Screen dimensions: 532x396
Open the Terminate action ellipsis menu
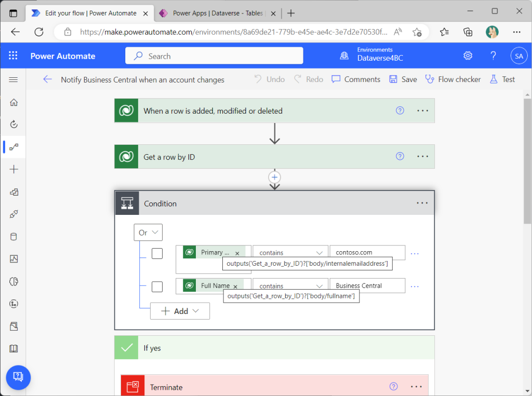(416, 387)
